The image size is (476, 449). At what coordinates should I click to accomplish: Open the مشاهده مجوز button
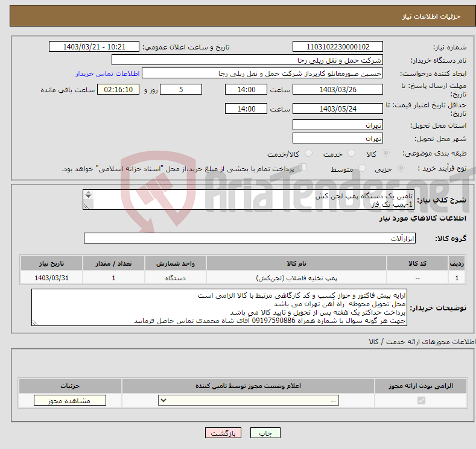(x=70, y=401)
